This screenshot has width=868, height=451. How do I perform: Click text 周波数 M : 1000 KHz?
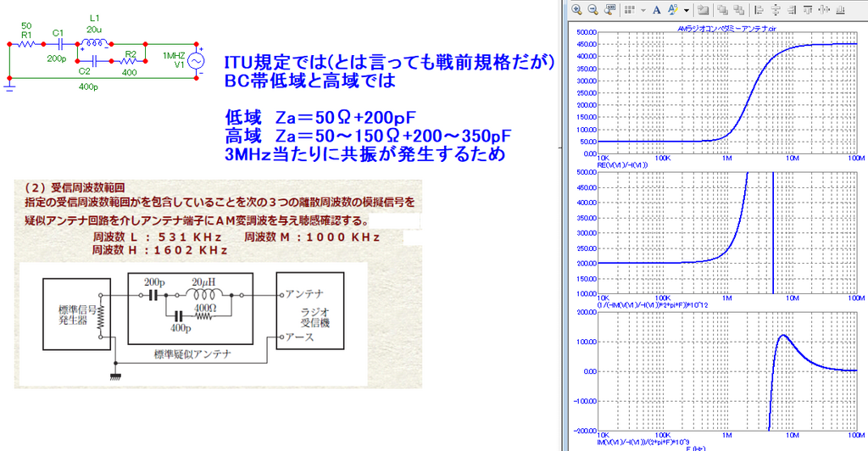tap(312, 237)
